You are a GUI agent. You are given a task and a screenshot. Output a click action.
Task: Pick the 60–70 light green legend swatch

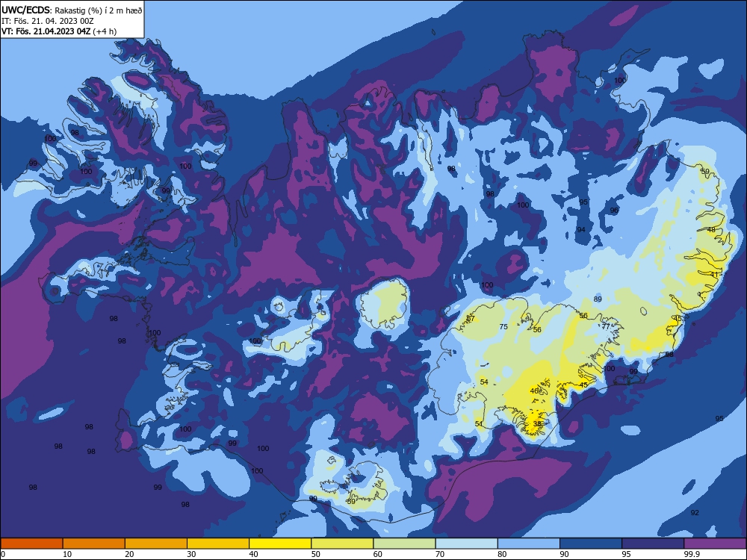[x=404, y=544]
